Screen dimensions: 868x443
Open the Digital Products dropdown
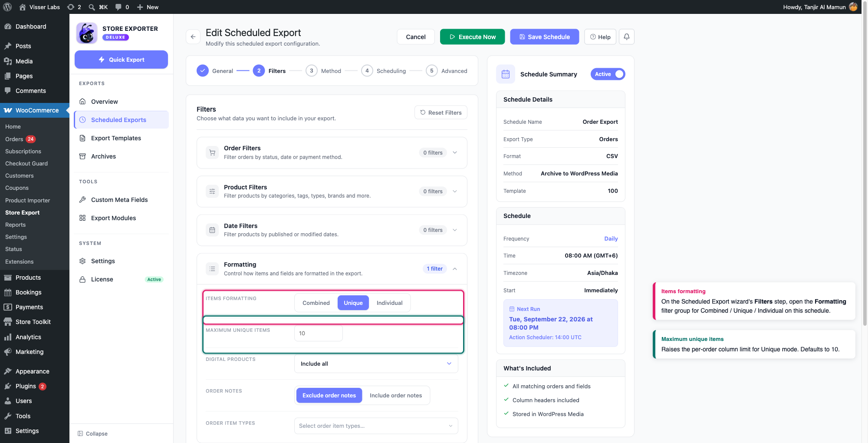[376, 364]
